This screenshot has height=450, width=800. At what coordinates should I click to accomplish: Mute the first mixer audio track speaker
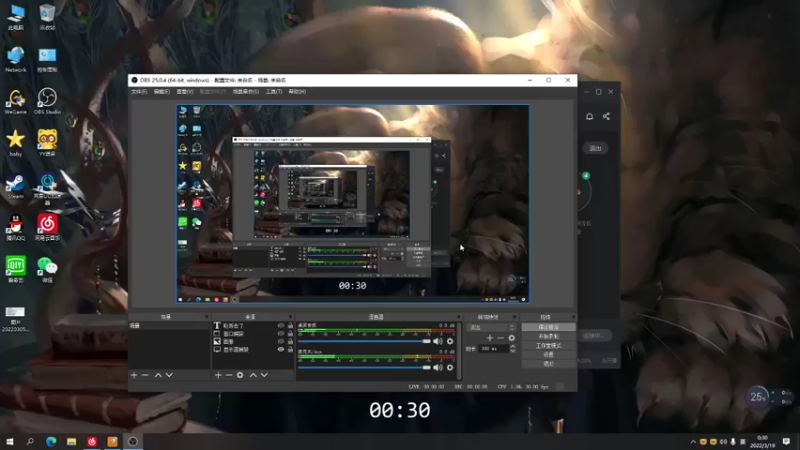tap(438, 341)
